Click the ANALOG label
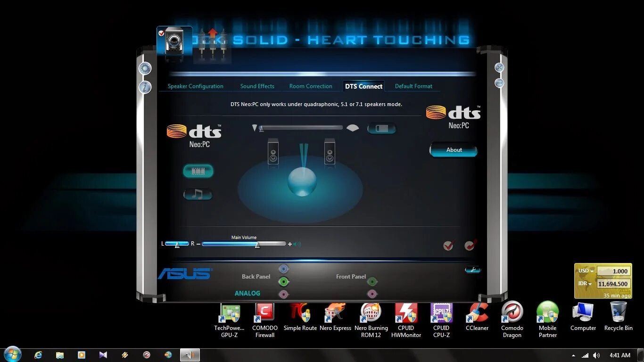The height and width of the screenshot is (362, 644). (248, 293)
